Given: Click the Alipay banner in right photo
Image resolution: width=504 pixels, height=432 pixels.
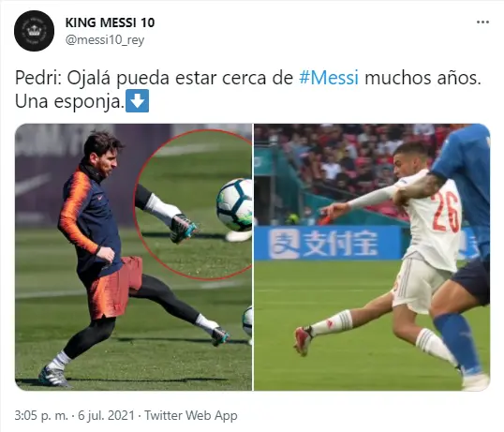Looking at the screenshot, I should [328, 243].
